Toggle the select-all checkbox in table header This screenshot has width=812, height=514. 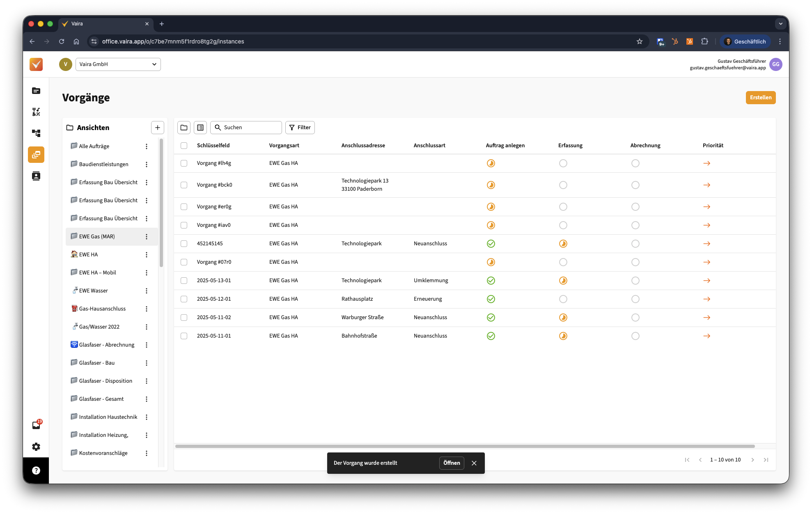pyautogui.click(x=184, y=146)
